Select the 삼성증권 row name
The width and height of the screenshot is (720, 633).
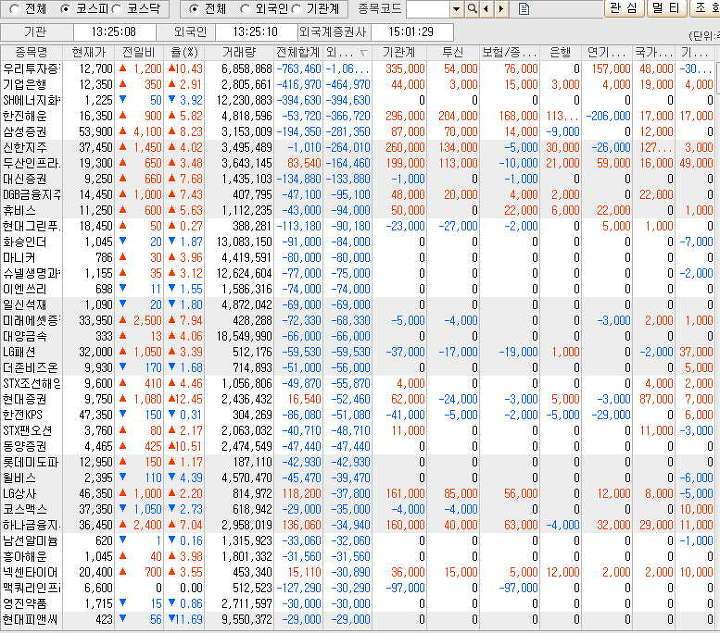pyautogui.click(x=25, y=132)
